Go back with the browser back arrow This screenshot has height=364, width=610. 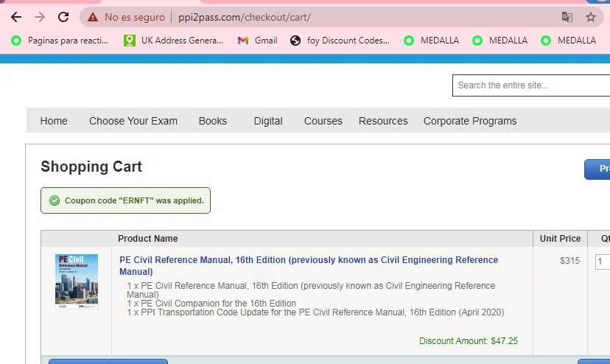pos(16,17)
